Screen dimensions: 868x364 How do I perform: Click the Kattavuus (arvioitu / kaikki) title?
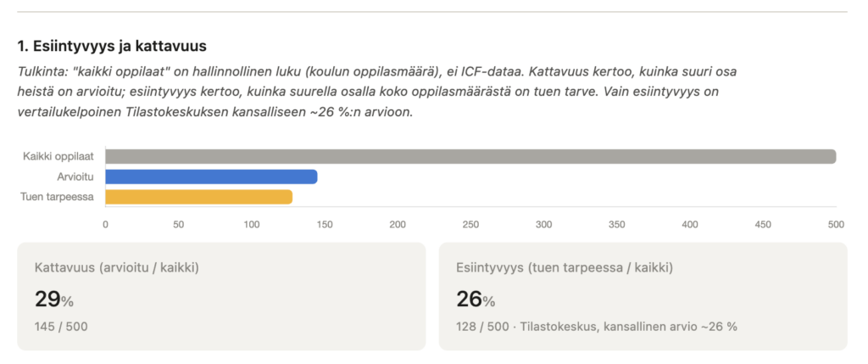[117, 268]
